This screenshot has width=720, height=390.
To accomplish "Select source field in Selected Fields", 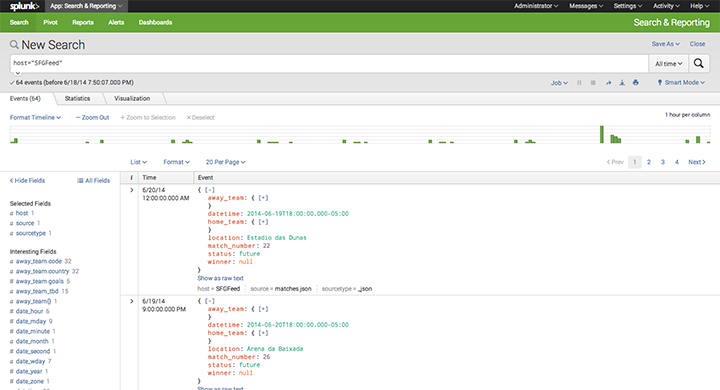I will point(25,223).
